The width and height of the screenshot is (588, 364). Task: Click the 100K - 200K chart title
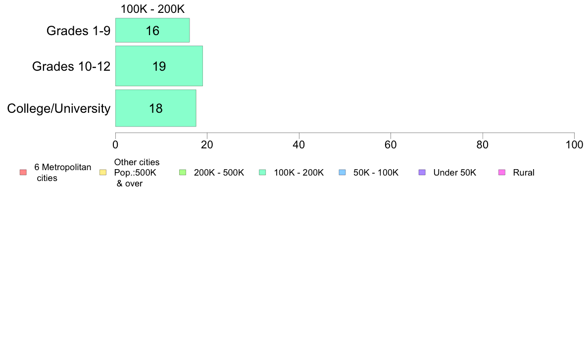pos(152,9)
